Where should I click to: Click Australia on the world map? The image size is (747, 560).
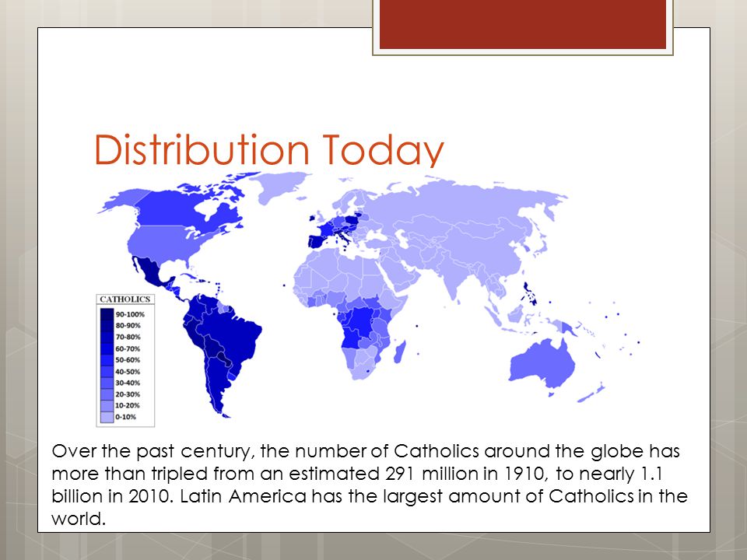click(x=543, y=365)
